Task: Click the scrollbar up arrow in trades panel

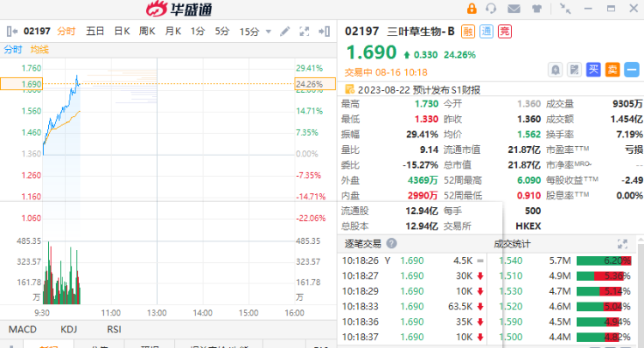Action: (x=641, y=239)
